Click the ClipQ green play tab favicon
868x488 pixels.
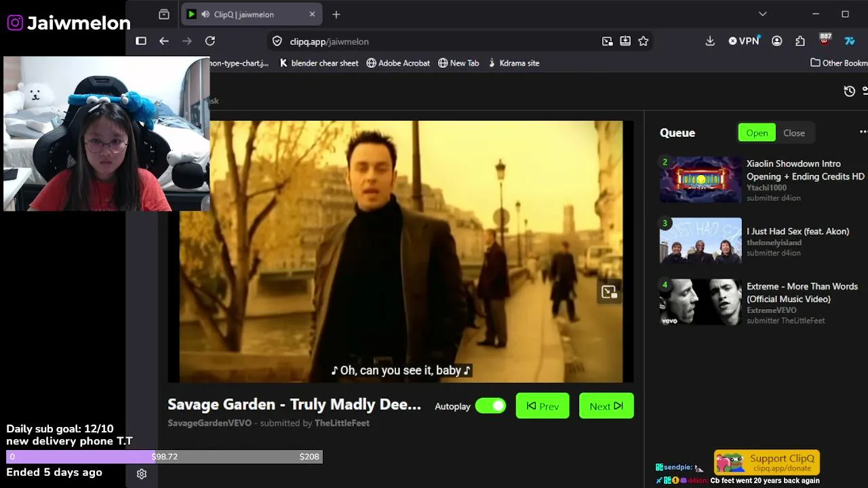191,14
